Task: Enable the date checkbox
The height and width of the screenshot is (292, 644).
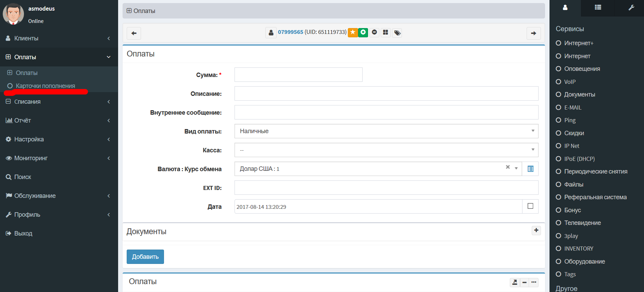Action: click(x=530, y=206)
